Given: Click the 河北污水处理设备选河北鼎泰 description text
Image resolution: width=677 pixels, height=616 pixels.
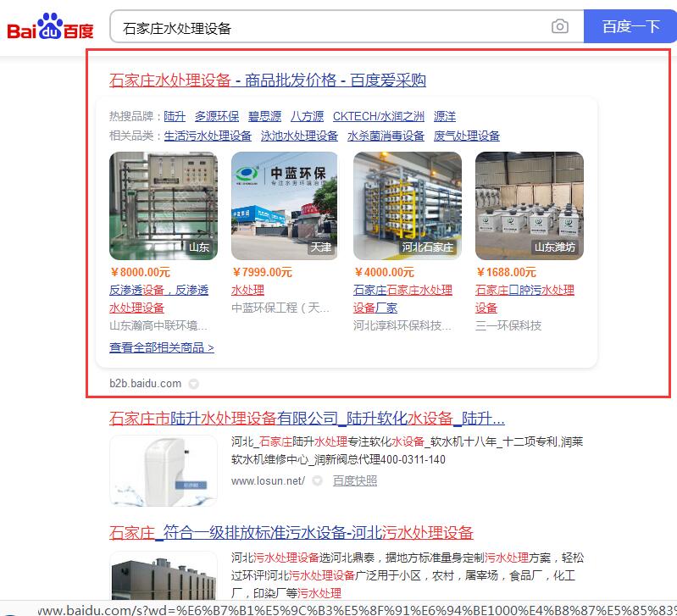Looking at the screenshot, I should (408, 575).
